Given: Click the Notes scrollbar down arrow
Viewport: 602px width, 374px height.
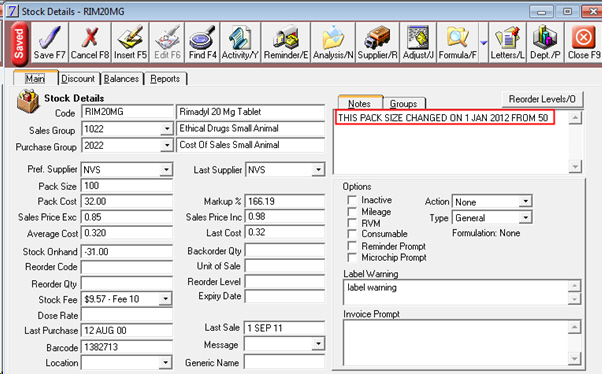Looking at the screenshot, I should 575,167.
